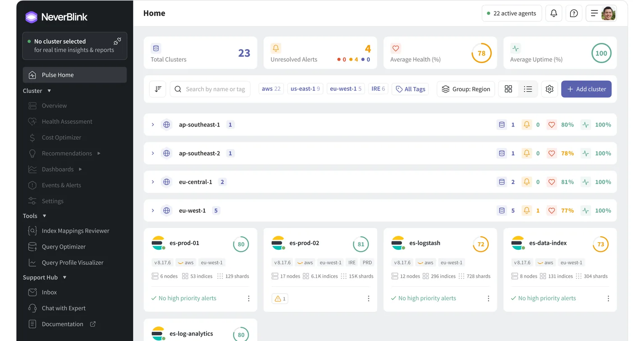Go to Pulse Home
The height and width of the screenshot is (341, 644).
[x=75, y=75]
